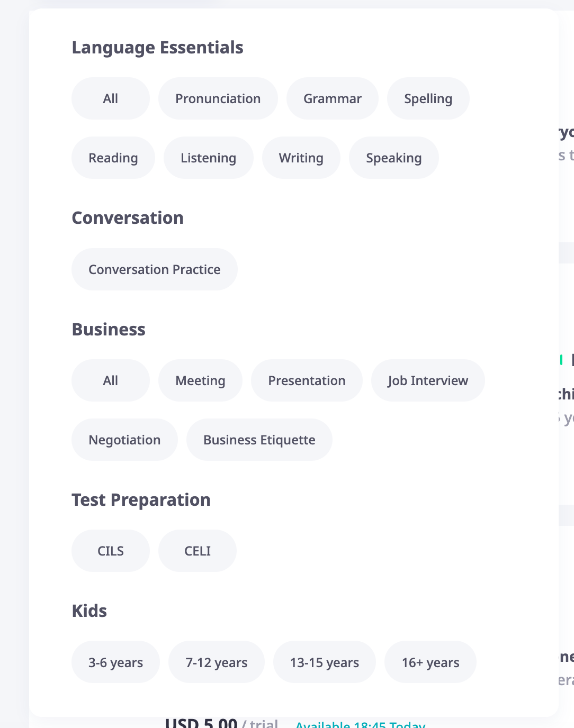Select Conversation Practice chip
Image resolution: width=574 pixels, height=728 pixels.
(x=155, y=269)
